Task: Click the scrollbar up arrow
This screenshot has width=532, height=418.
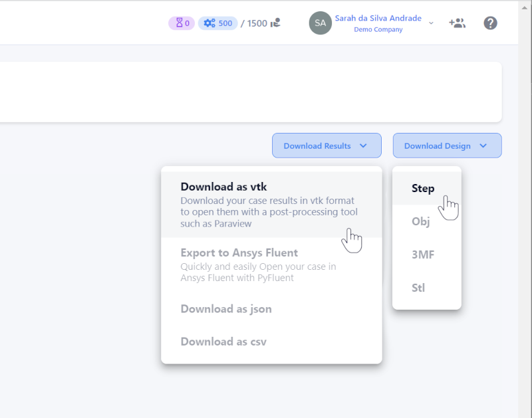Action: 525,8
